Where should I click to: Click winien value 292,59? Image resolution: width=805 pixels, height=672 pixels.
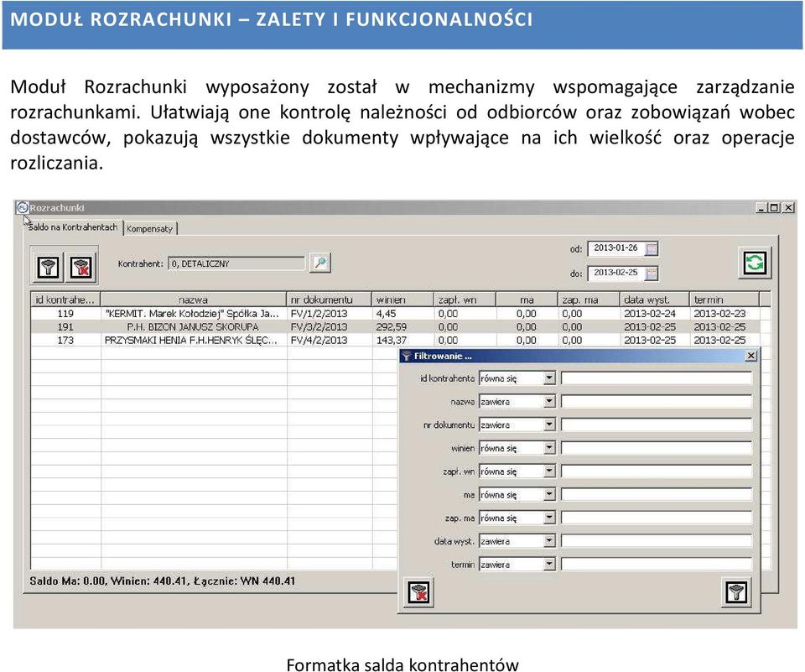392,326
